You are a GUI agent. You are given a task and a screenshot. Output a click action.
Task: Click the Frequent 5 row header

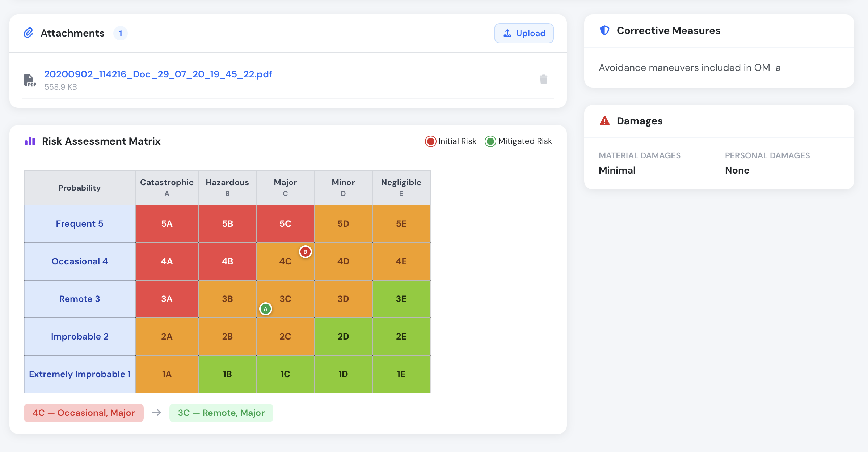point(80,224)
